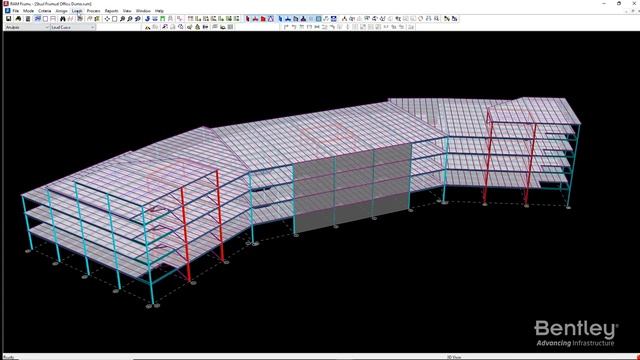Image resolution: width=640 pixels, height=360 pixels.
Task: Open the Window menu
Action: (x=143, y=11)
